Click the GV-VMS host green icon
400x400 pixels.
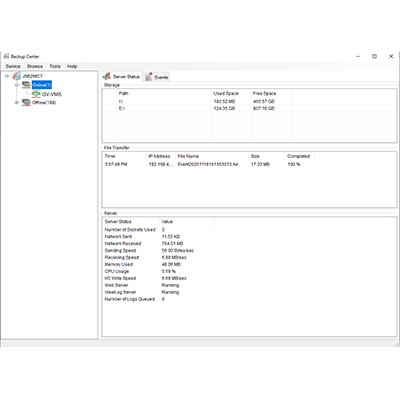36,94
